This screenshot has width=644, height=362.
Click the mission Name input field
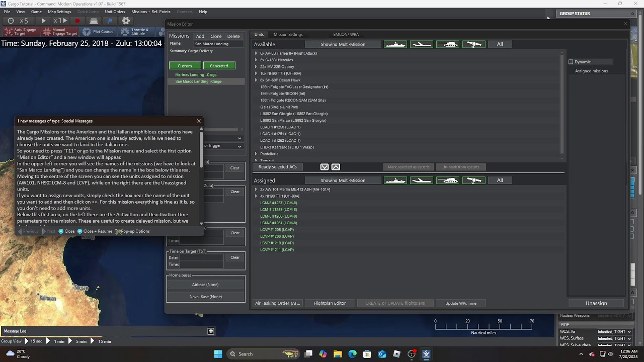[219, 44]
